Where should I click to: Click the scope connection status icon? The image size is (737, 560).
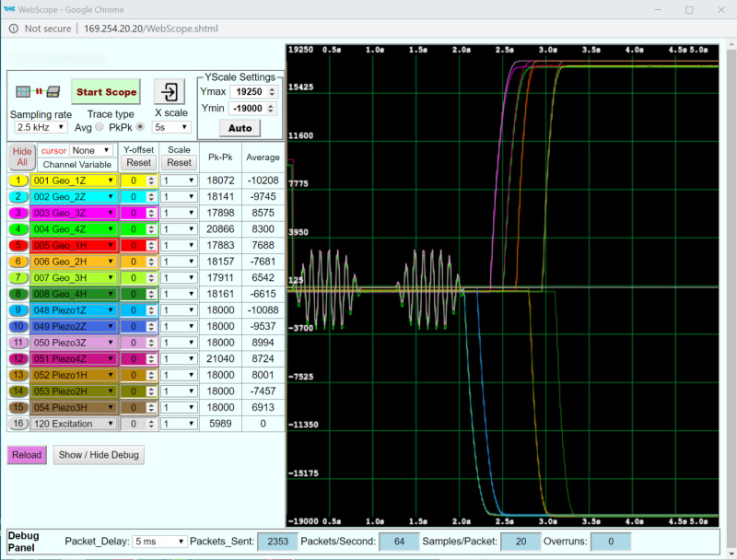[38, 91]
